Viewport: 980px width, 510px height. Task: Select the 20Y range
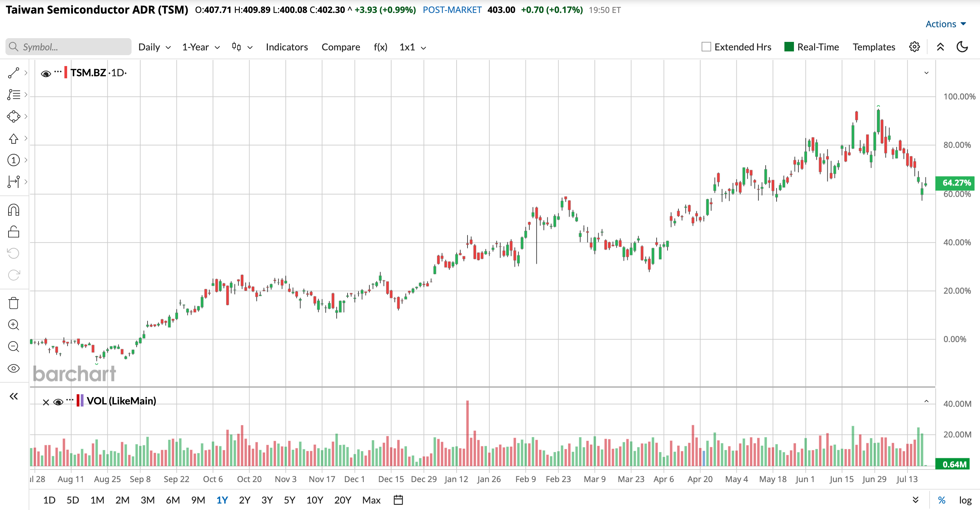coord(342,500)
